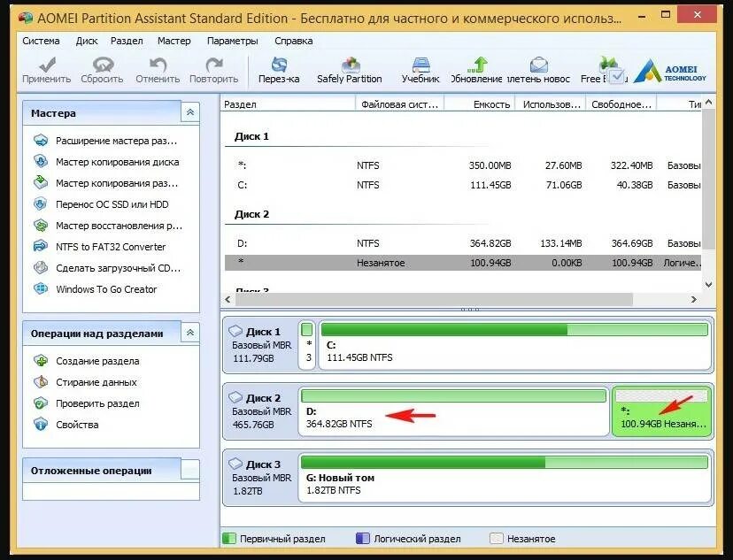733x560 pixels.
Task: Collapse the Мастера panel
Action: (190, 112)
